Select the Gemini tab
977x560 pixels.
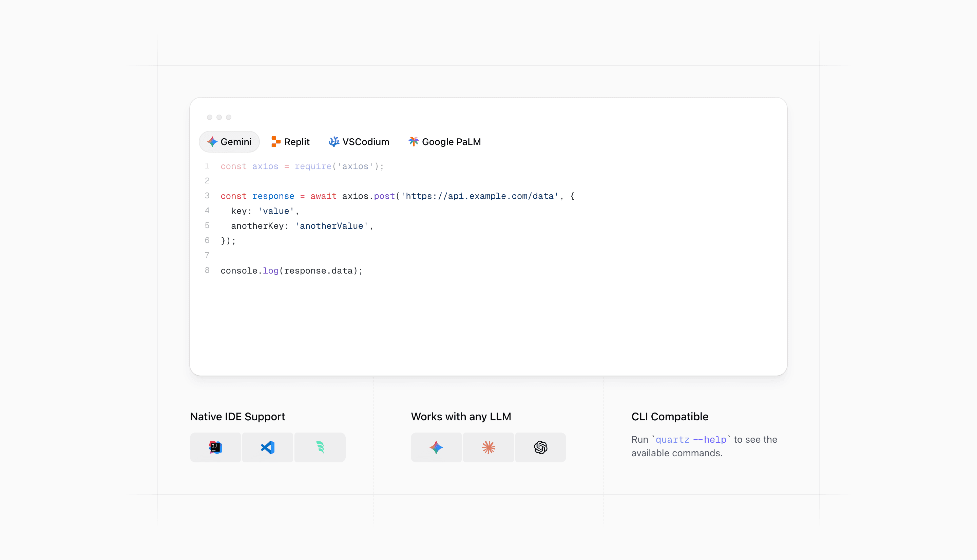click(x=229, y=142)
